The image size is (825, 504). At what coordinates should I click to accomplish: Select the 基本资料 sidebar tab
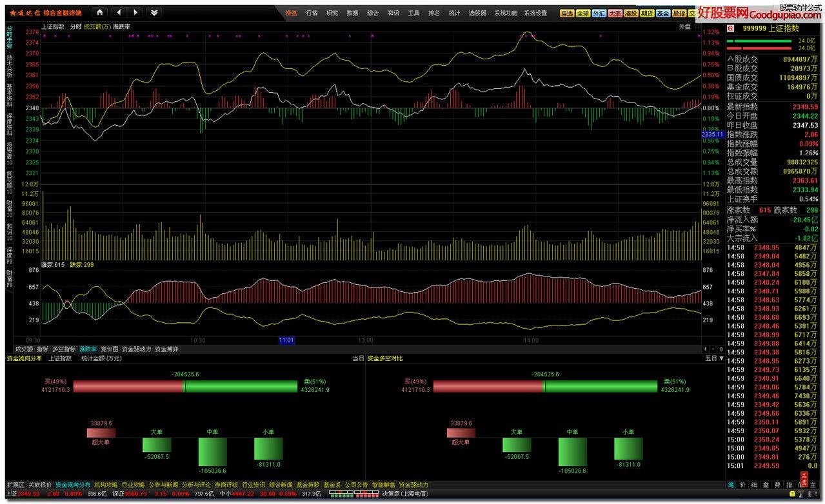[x=10, y=95]
